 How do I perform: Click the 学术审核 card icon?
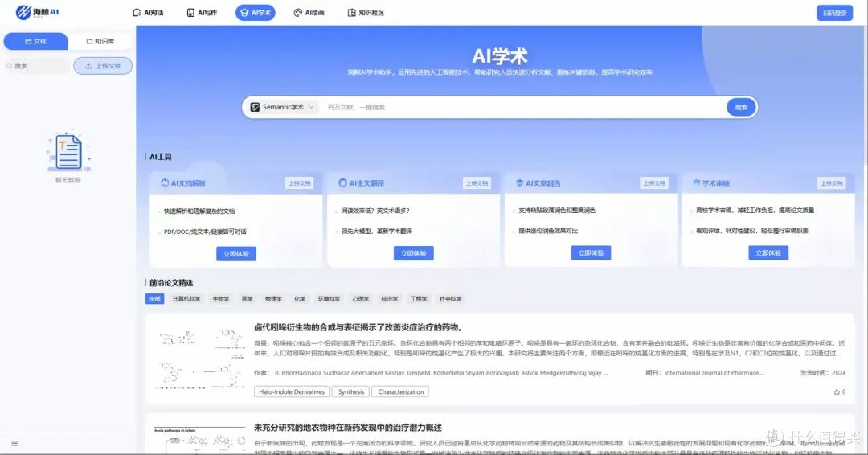pyautogui.click(x=696, y=182)
